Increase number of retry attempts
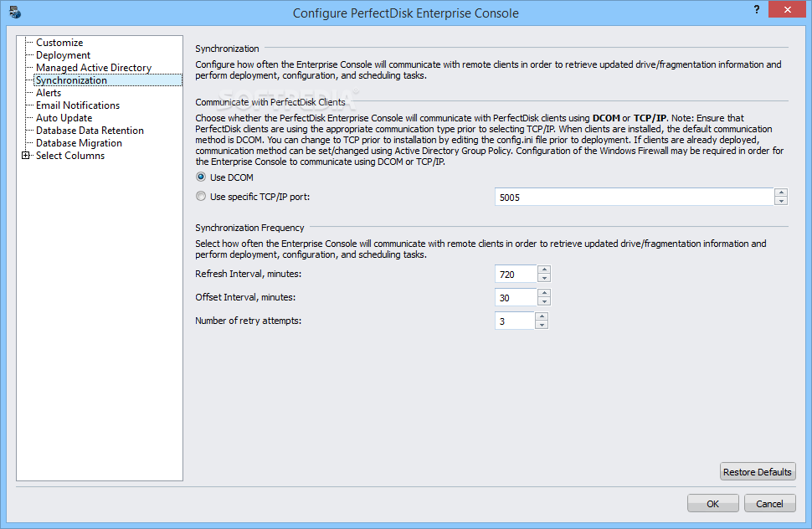Viewport: 812px width, 529px height. [541, 316]
